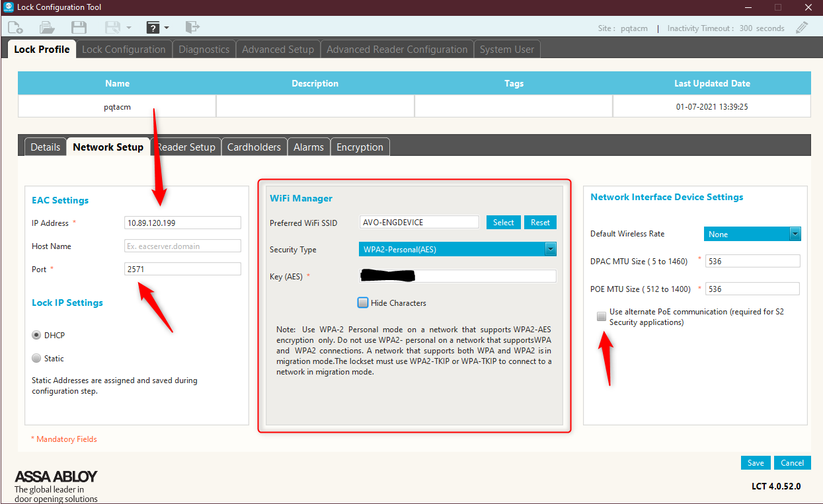
Task: Open the Diagnostics tab
Action: coord(204,50)
